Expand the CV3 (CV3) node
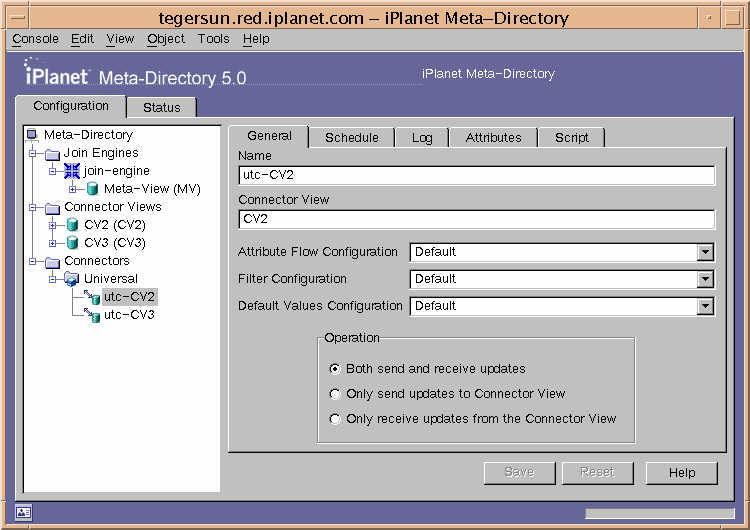 tap(53, 243)
